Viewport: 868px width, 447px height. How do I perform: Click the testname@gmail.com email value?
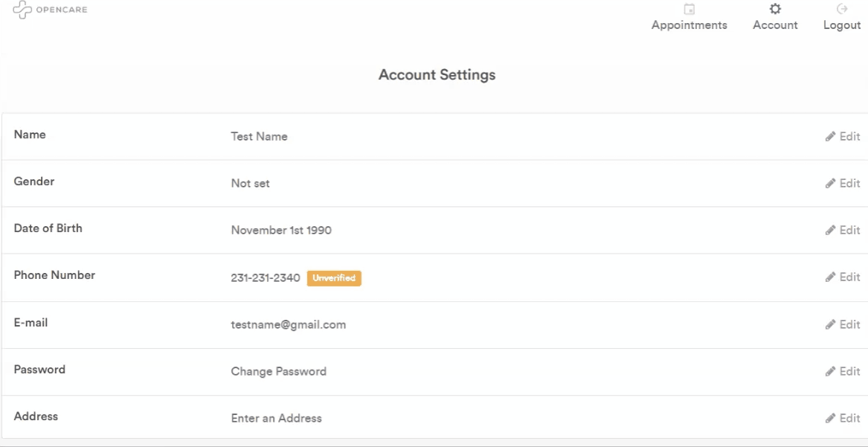tap(288, 324)
